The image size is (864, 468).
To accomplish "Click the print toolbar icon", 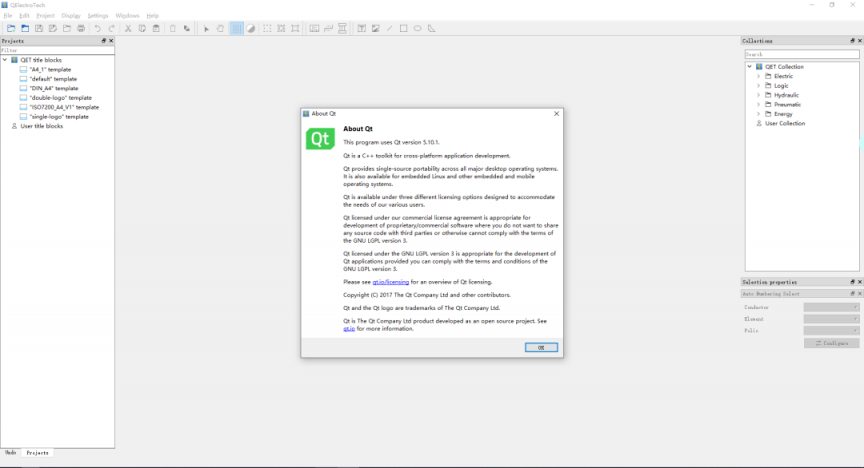I will (81, 28).
